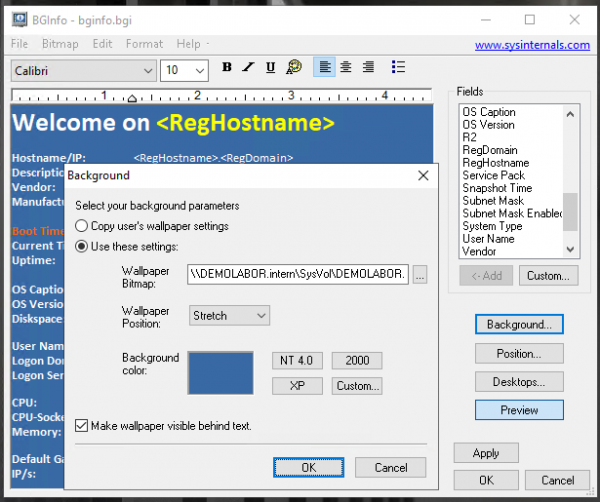The width and height of the screenshot is (600, 502).
Task: Center align the text
Action: click(346, 67)
